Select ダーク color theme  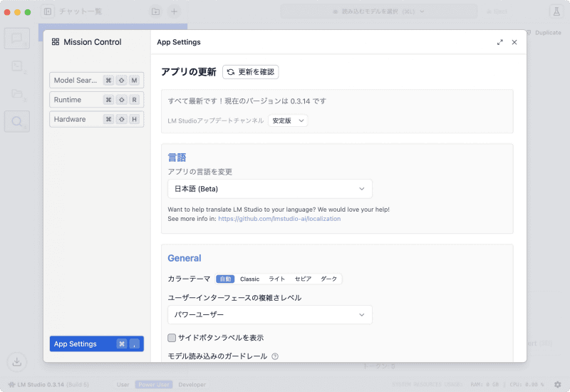[x=328, y=279]
